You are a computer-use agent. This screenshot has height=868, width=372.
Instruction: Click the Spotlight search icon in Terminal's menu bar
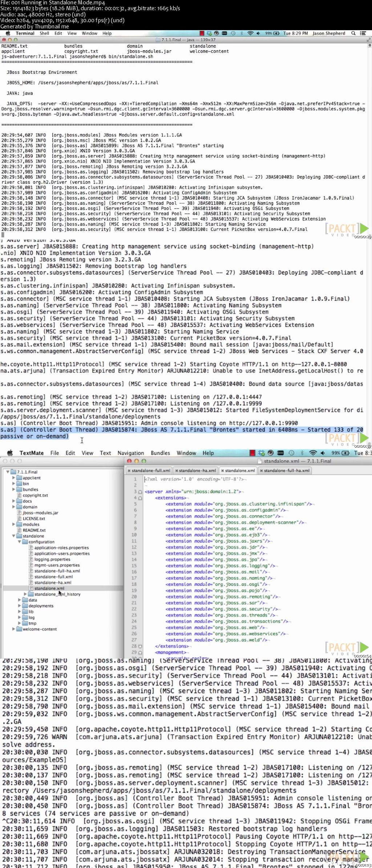pyautogui.click(x=353, y=33)
